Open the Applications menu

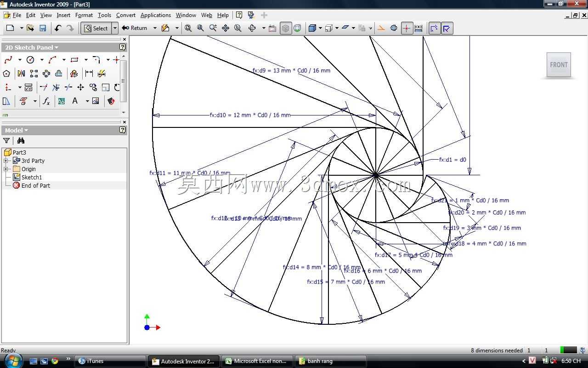point(156,15)
